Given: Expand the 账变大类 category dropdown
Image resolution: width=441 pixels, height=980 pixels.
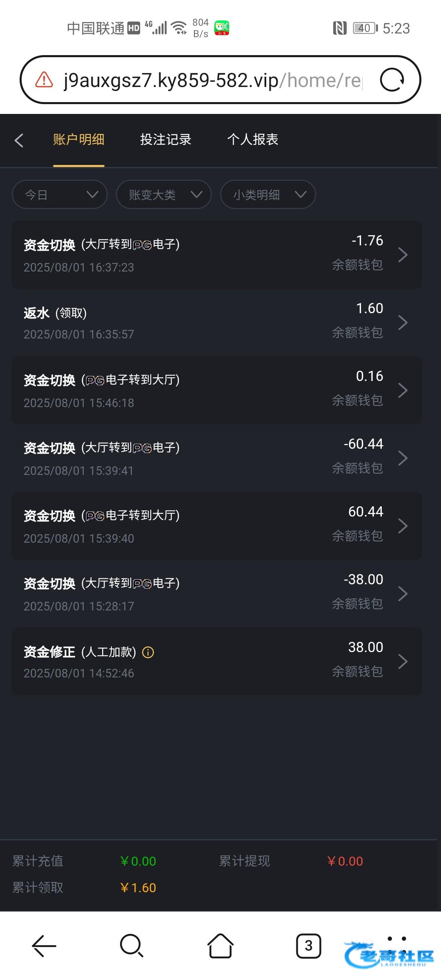Looking at the screenshot, I should 164,194.
